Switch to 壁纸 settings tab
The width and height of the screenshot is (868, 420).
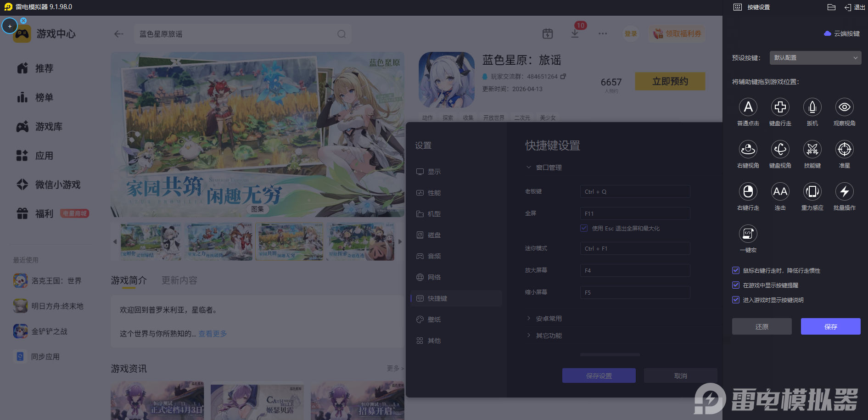[x=456, y=319]
